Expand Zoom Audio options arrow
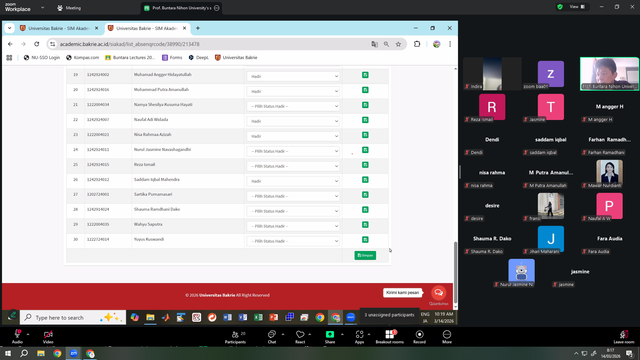 pyautogui.click(x=28, y=334)
